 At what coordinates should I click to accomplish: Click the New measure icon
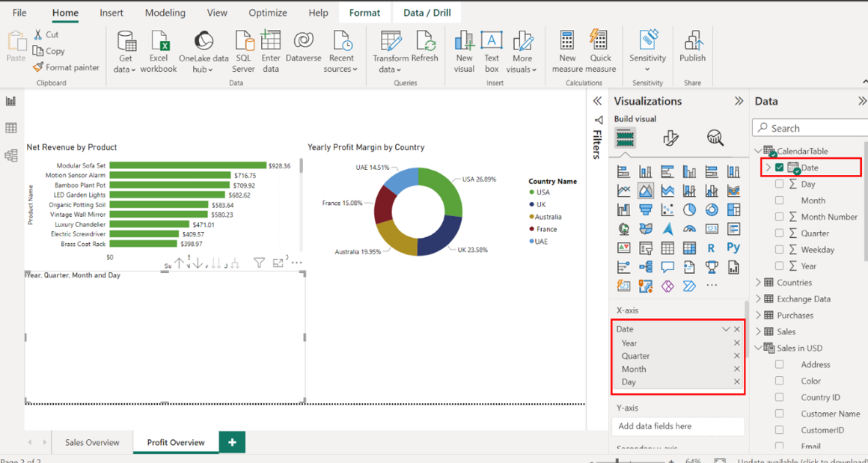point(567,43)
